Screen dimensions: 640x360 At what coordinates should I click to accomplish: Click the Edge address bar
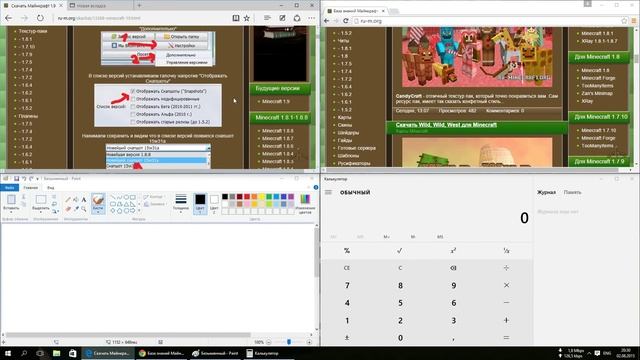pyautogui.click(x=142, y=18)
